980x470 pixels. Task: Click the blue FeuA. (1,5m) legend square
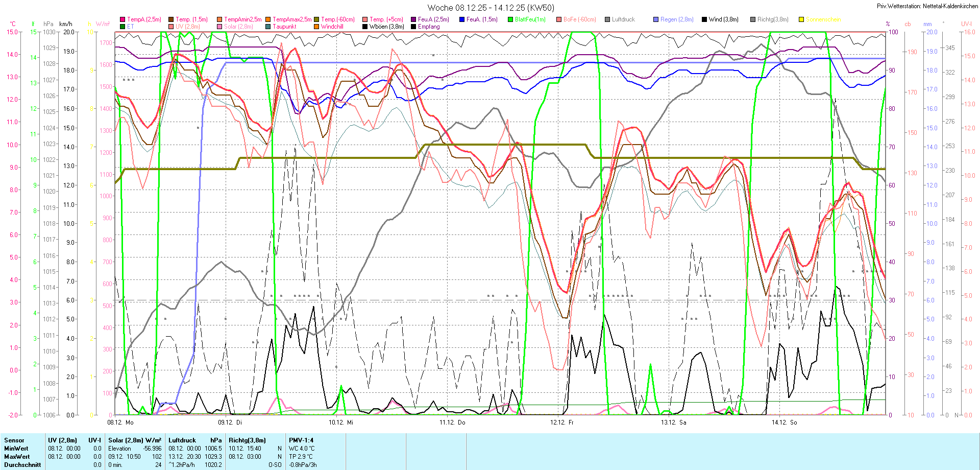[x=462, y=19]
